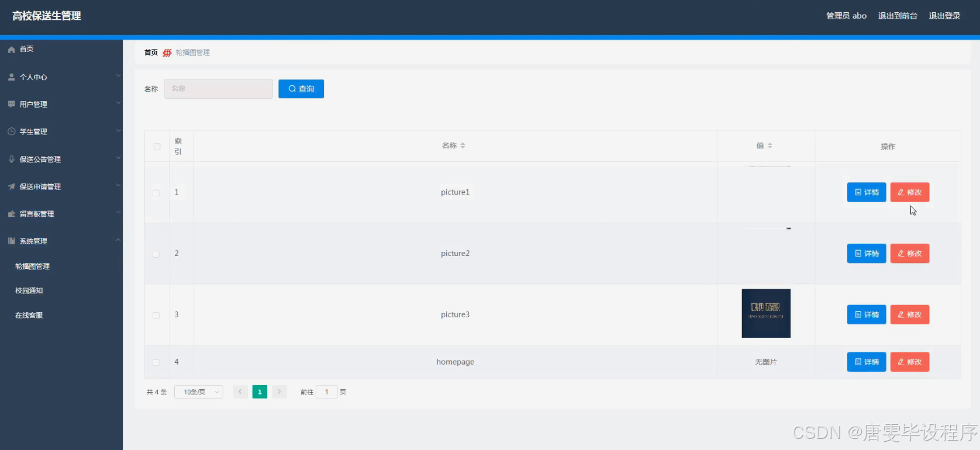Sort the 值 column using its sort arrows

tap(769, 146)
